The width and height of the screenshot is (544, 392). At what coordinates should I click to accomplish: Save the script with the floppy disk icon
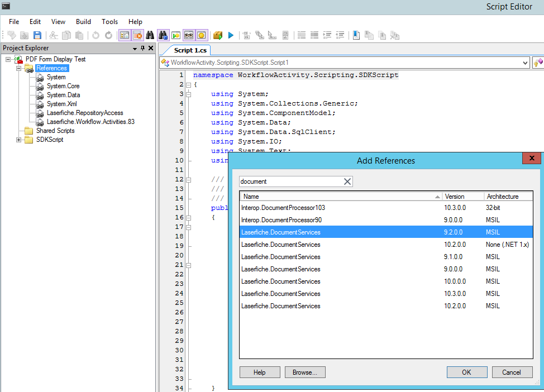click(x=37, y=35)
